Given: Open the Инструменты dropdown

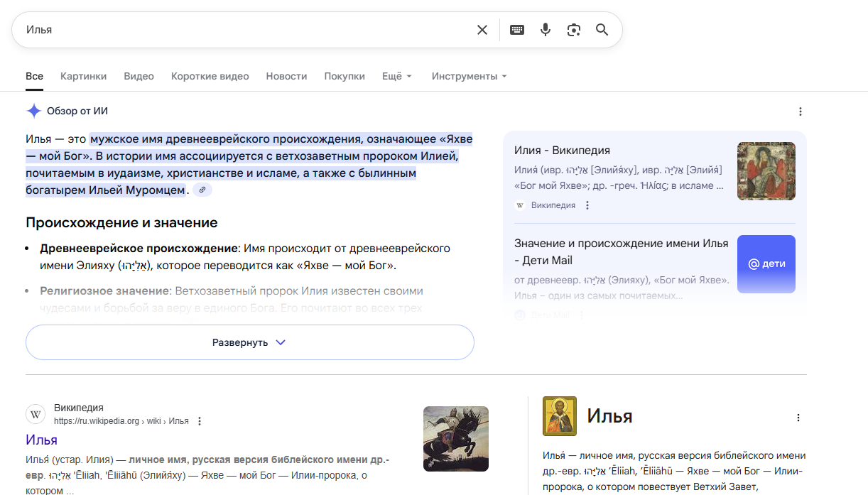Looking at the screenshot, I should coord(469,76).
